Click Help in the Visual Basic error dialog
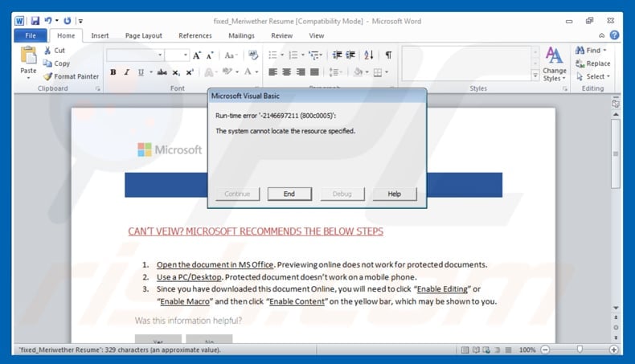The image size is (635, 364). 394,194
